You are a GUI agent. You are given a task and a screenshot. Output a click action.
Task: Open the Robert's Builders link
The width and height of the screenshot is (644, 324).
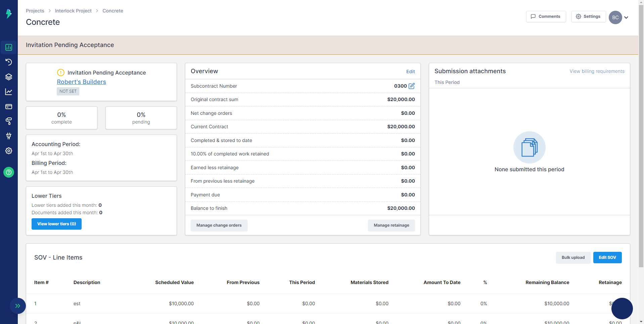coord(81,82)
